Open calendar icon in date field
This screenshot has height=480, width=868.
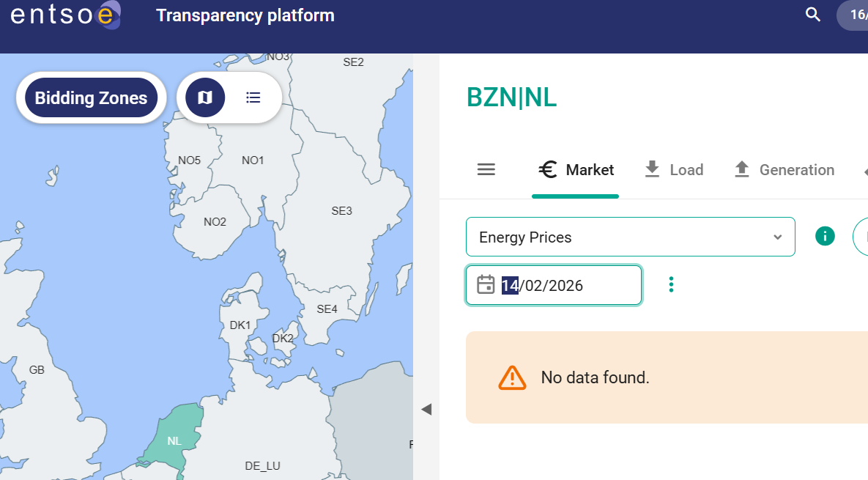pos(486,285)
